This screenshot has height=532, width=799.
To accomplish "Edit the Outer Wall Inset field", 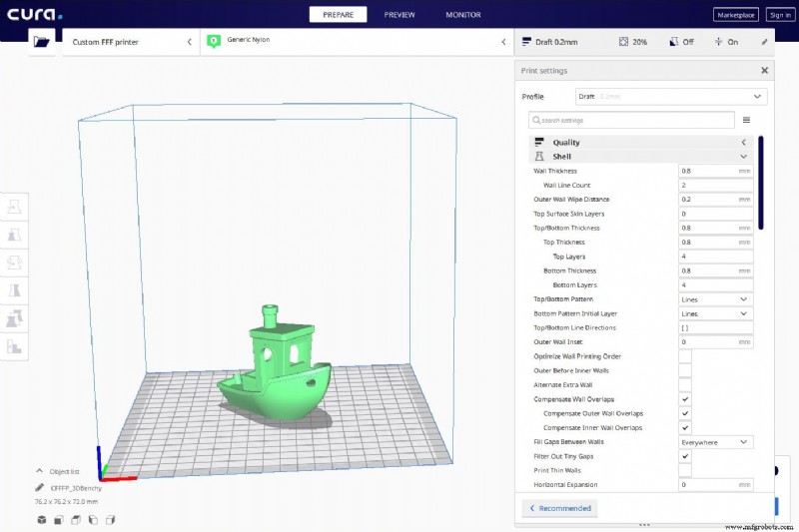I will [x=715, y=342].
